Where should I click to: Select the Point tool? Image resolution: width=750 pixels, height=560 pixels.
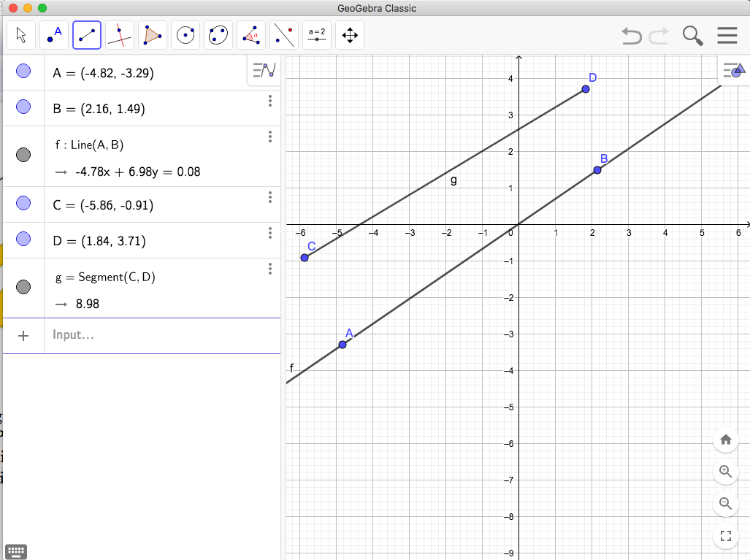point(53,34)
